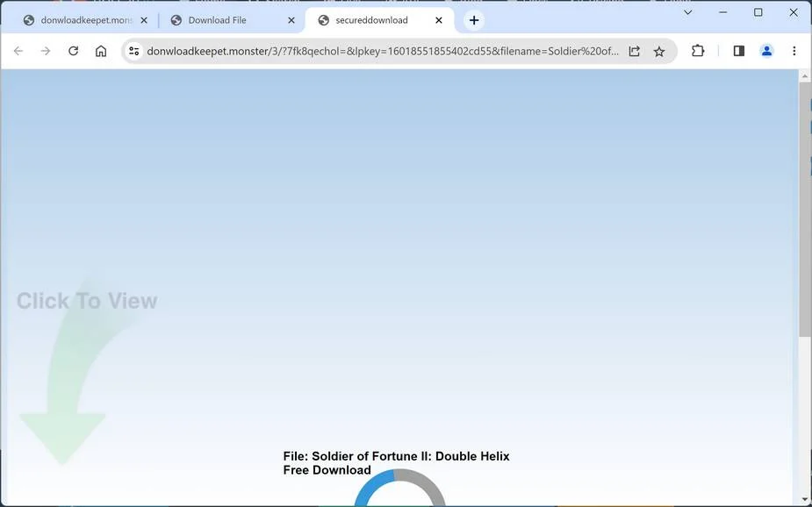Viewport: 812px width, 507px height.
Task: Open the Extensions puzzle icon
Action: (x=698, y=51)
